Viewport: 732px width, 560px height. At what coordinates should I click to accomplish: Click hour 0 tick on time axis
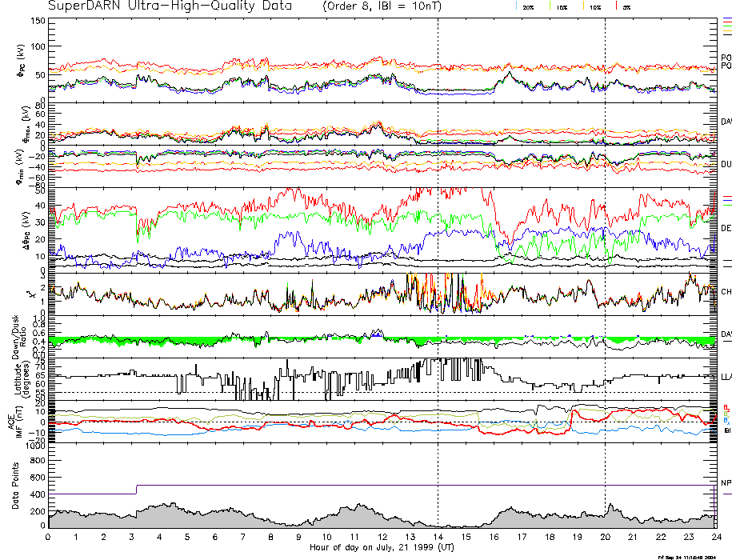[x=49, y=537]
